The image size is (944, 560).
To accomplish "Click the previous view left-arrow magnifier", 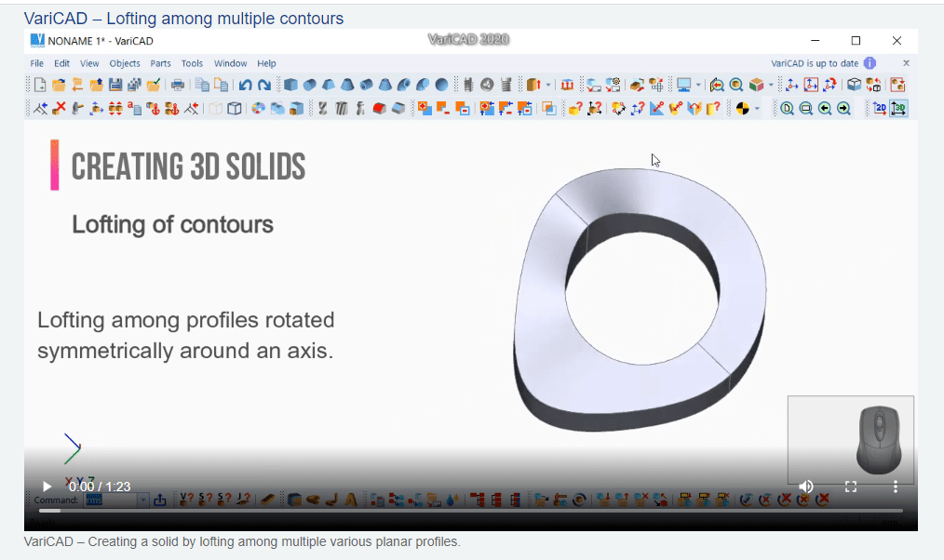I will (825, 108).
